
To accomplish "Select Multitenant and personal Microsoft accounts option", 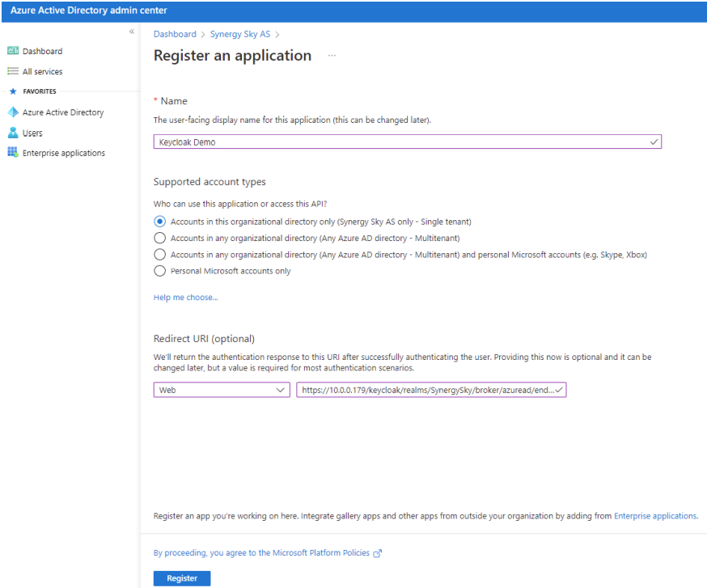I will tap(159, 254).
